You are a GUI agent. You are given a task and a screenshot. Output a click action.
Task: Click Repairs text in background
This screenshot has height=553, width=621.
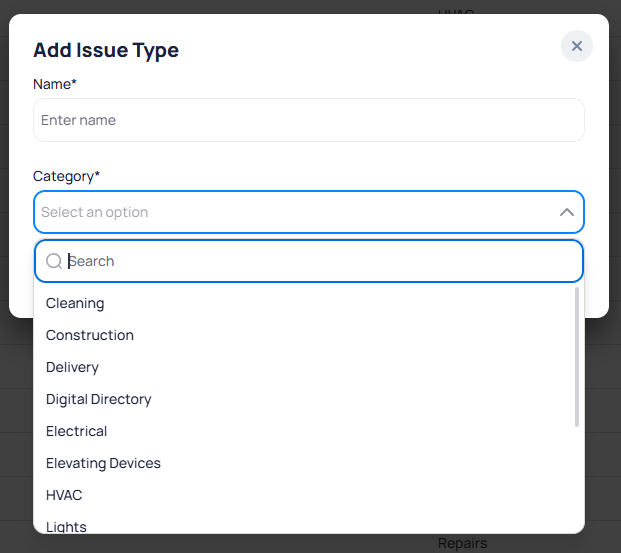pos(462,543)
